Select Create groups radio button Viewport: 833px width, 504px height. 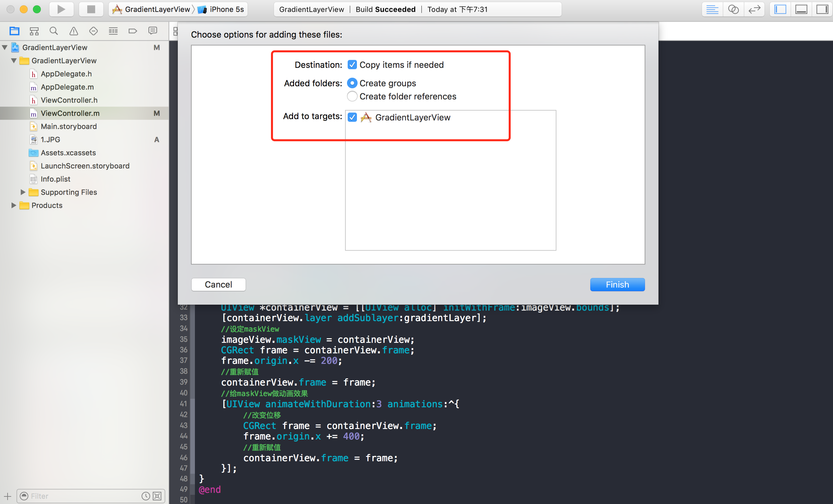tap(352, 83)
